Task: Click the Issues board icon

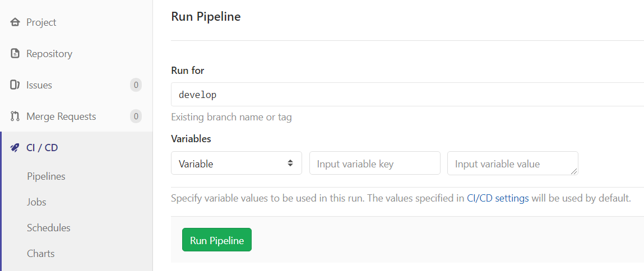Action: [x=15, y=85]
